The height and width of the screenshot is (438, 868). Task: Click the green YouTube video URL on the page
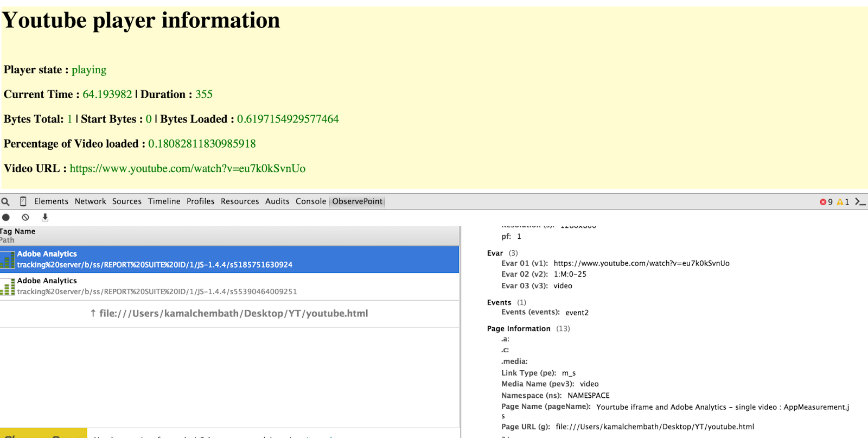pos(188,169)
